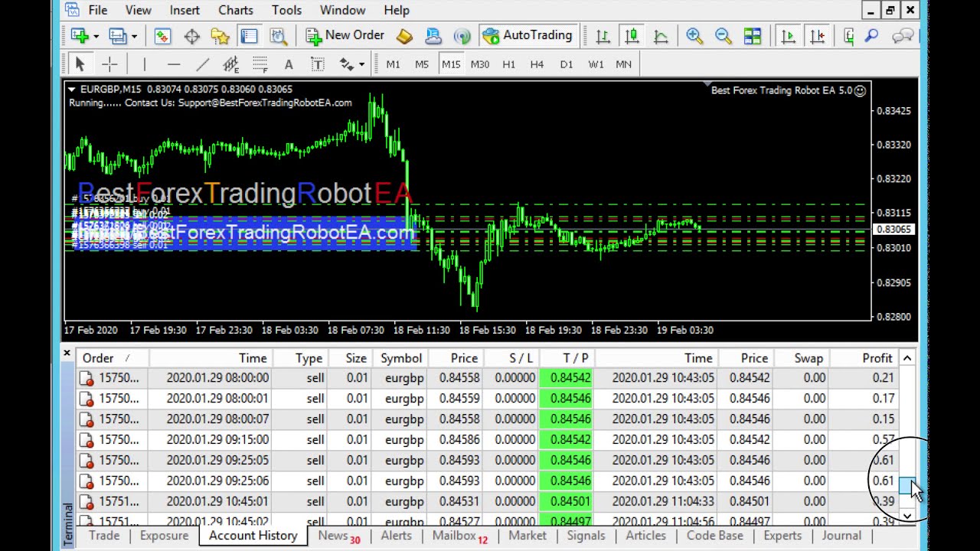The height and width of the screenshot is (551, 980).
Task: Open the Profiles icon in toolbar
Action: coord(117,35)
